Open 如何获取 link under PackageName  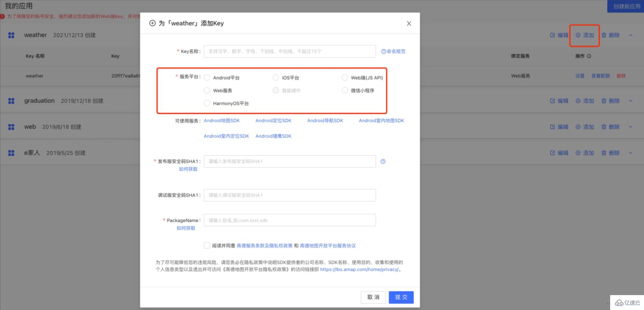pyautogui.click(x=186, y=228)
